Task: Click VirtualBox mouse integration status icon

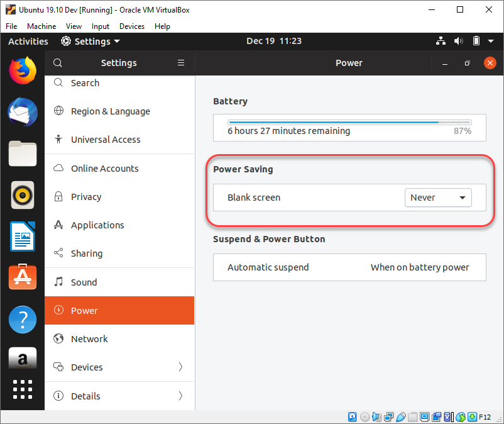Action: [x=461, y=417]
